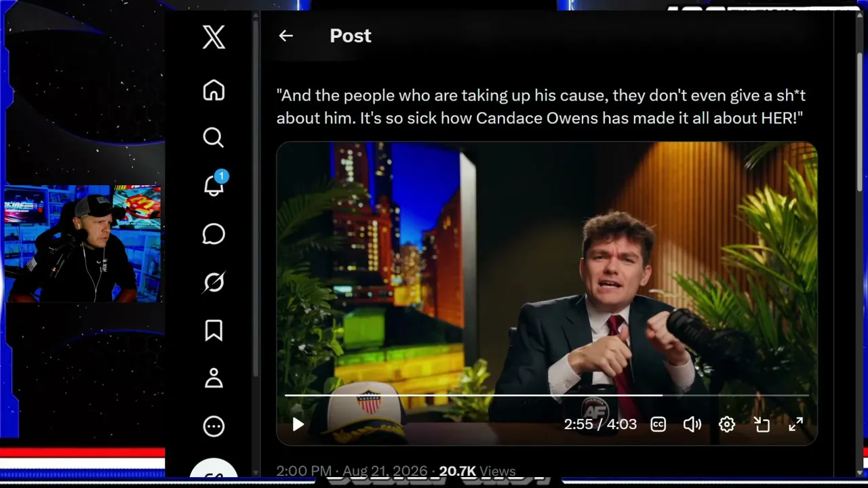Play the video in the post

pos(298,424)
